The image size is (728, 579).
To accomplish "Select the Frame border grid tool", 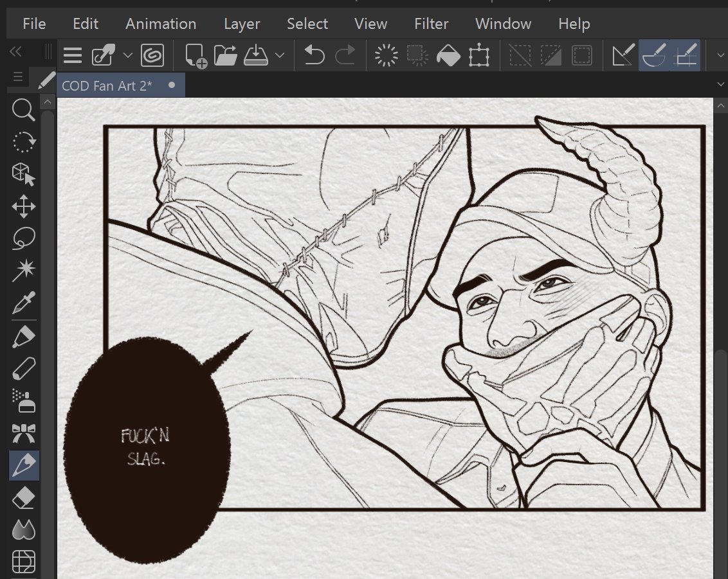I will coord(24,562).
